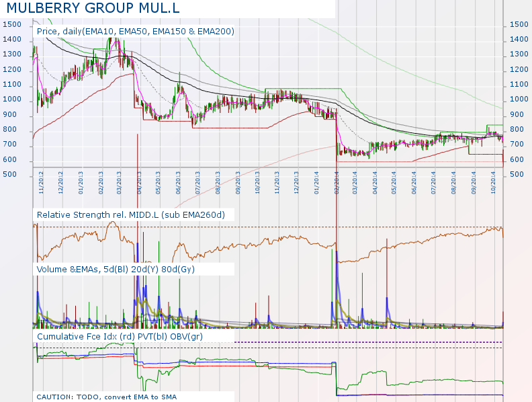Click the CAUTION: TODO convert EMA note
Image resolution: width=532 pixels, height=402 pixels.
point(107,397)
